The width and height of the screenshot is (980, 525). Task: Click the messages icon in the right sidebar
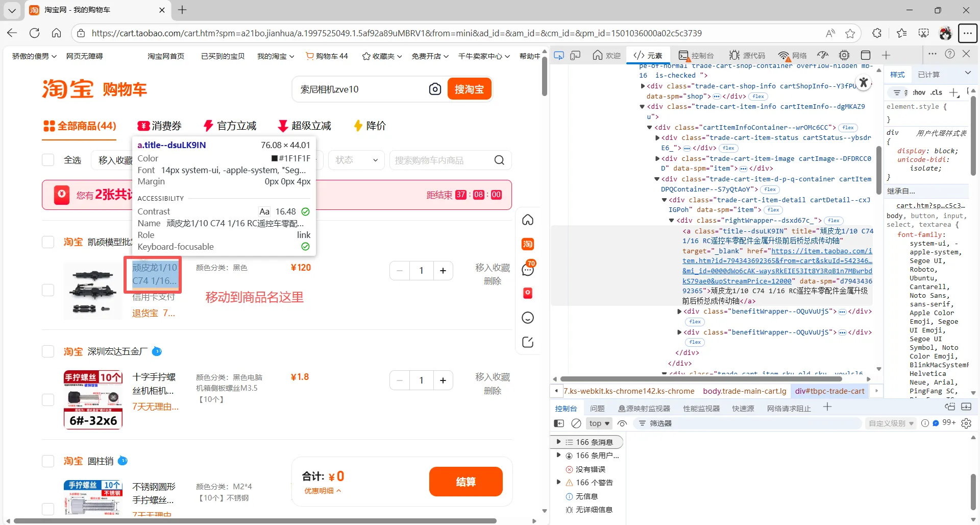[527, 270]
